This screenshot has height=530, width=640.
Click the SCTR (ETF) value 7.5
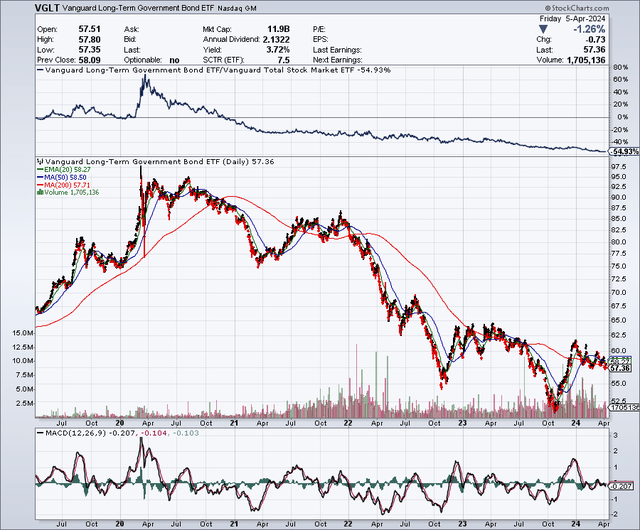(x=283, y=60)
